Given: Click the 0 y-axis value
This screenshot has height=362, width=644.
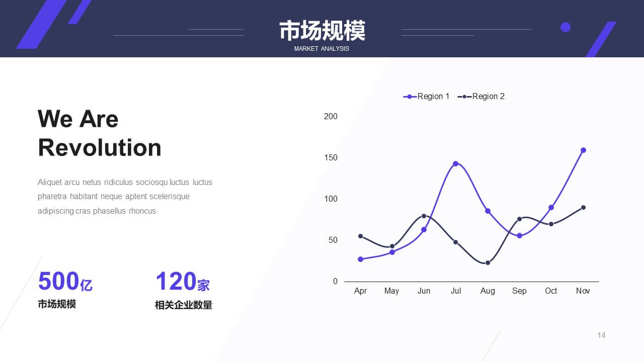Looking at the screenshot, I should click(336, 282).
